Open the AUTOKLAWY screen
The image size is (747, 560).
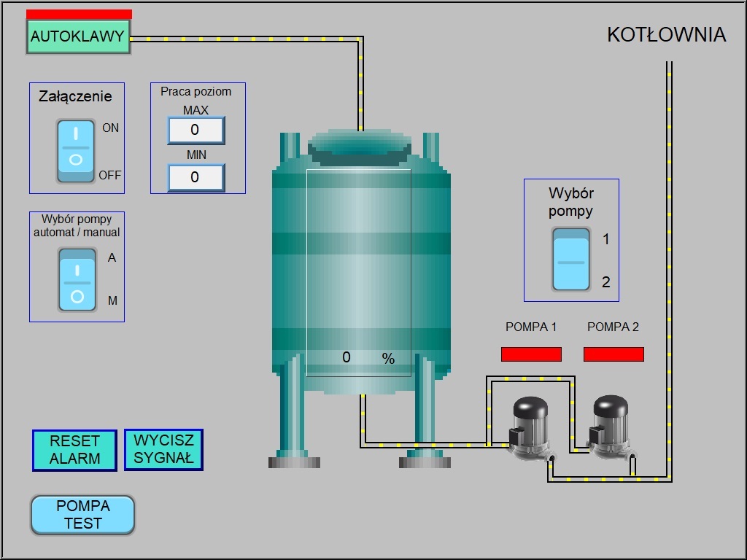tap(78, 37)
